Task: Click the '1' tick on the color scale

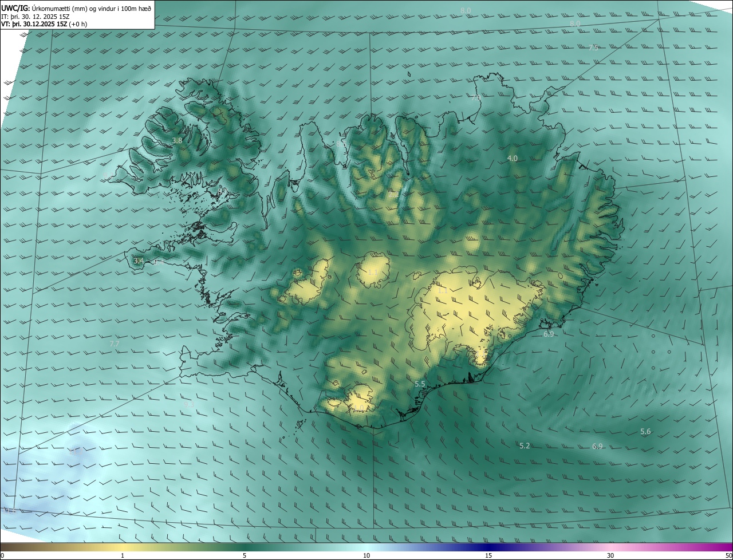Action: [123, 555]
